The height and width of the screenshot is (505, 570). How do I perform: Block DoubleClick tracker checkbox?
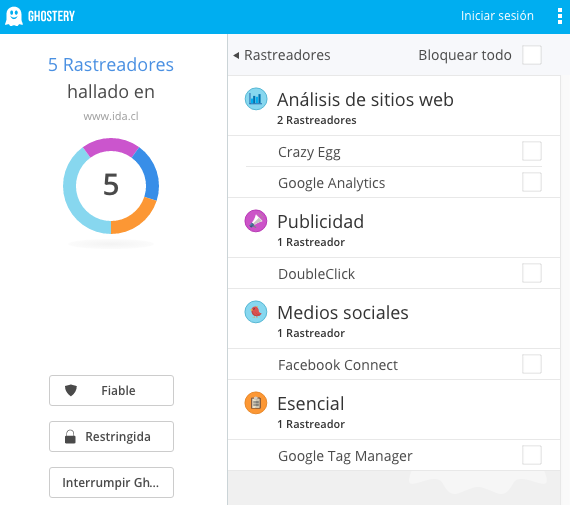tap(532, 273)
